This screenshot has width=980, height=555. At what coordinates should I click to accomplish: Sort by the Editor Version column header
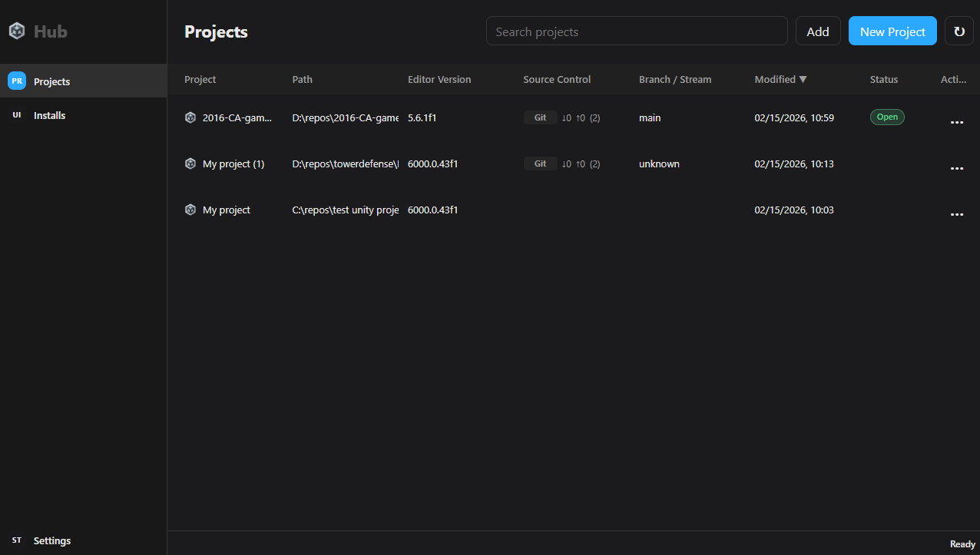tap(439, 79)
